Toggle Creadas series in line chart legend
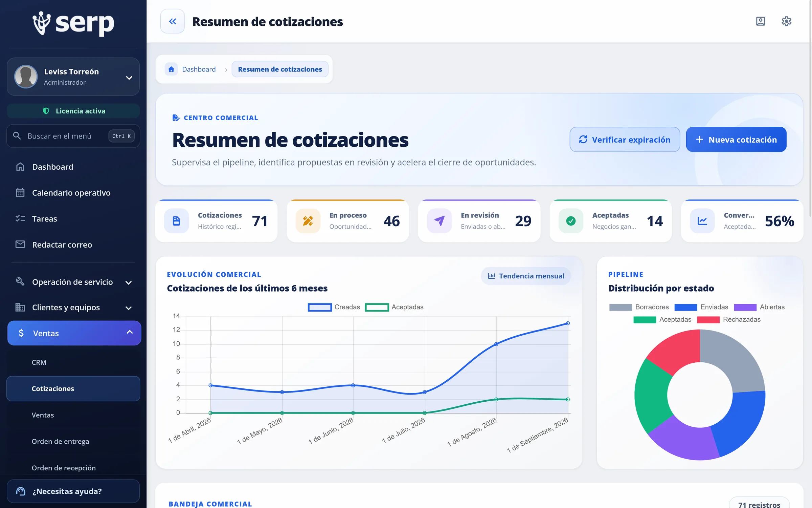 334,307
